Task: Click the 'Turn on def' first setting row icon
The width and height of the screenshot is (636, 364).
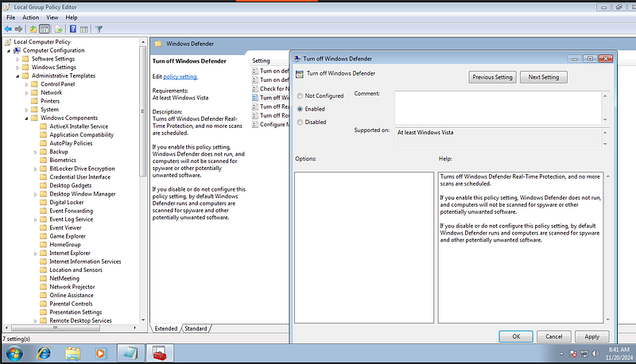Action: click(255, 71)
